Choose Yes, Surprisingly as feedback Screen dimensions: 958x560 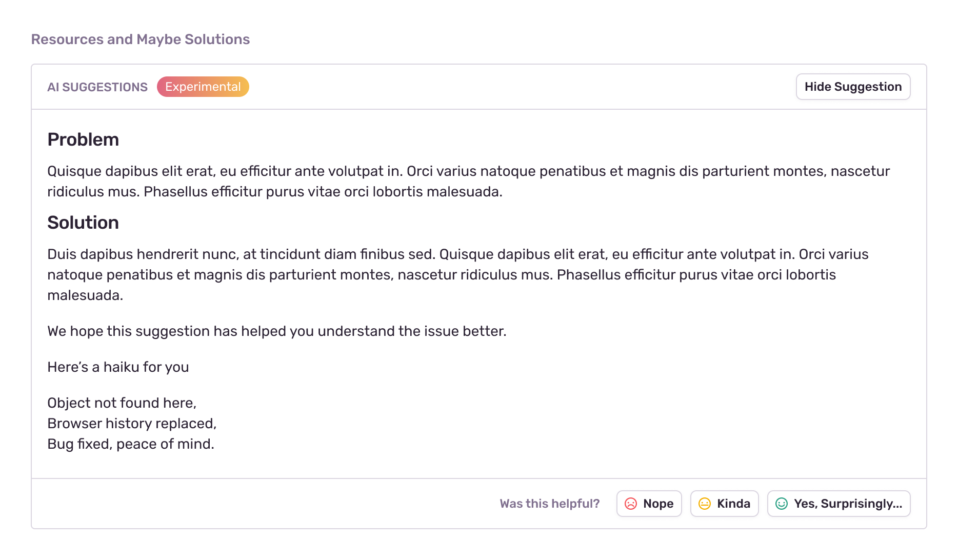839,504
